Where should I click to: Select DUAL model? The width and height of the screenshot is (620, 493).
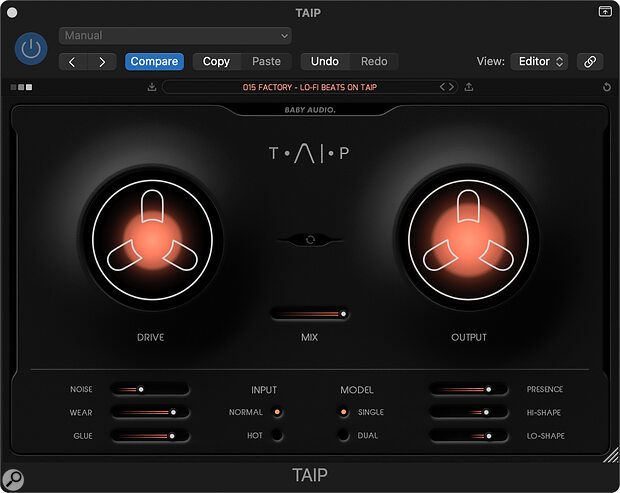[x=344, y=435]
